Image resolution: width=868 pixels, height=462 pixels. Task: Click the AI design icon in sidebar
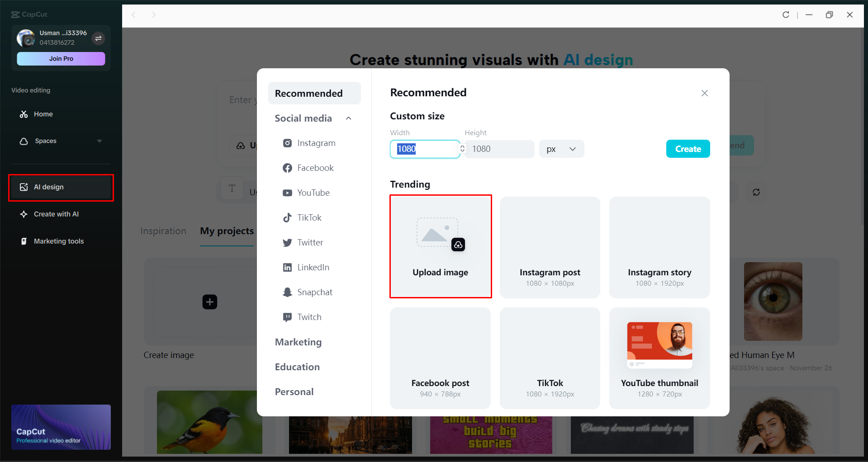pos(24,187)
